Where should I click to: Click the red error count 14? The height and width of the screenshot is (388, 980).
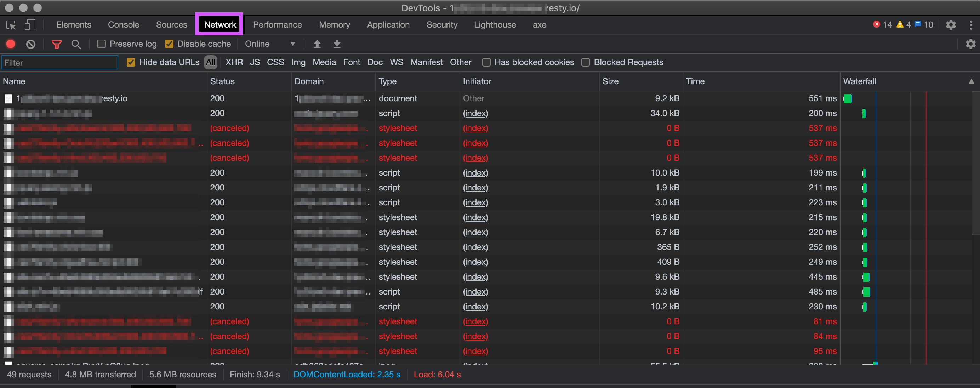tap(882, 25)
